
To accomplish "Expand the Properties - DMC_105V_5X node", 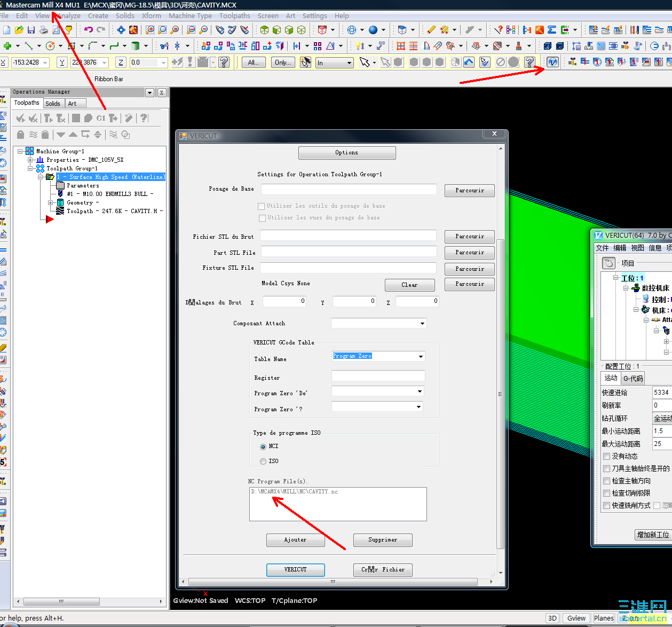I will coord(30,160).
